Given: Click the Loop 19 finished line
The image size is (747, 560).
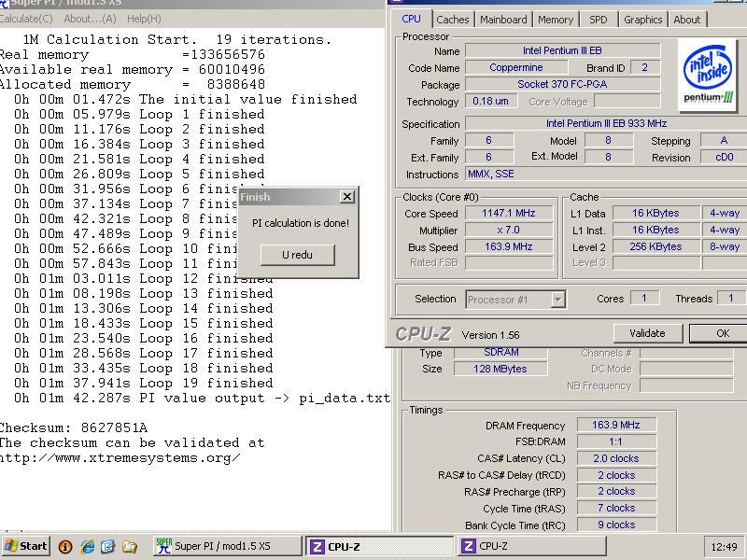Looking at the screenshot, I should coord(144,383).
